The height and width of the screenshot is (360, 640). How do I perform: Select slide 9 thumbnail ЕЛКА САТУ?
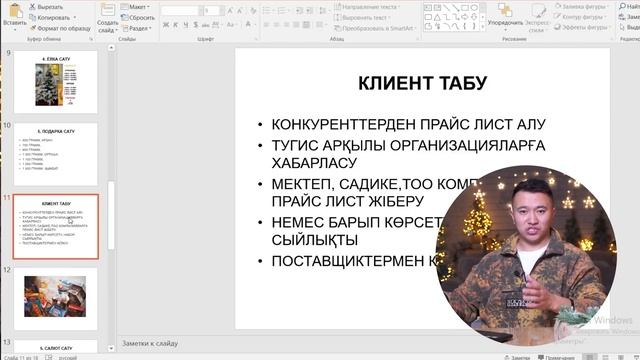click(x=56, y=82)
